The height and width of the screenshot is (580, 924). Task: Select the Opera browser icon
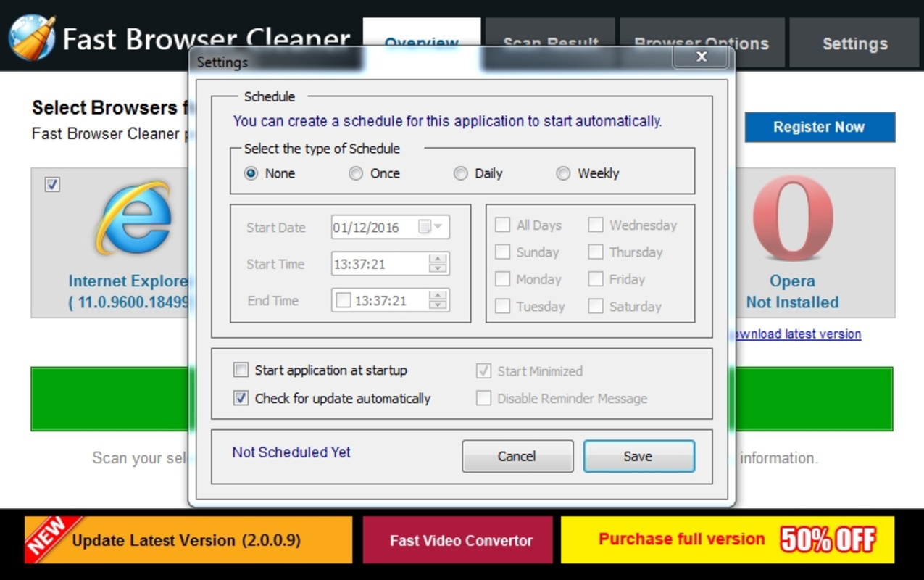(x=792, y=218)
